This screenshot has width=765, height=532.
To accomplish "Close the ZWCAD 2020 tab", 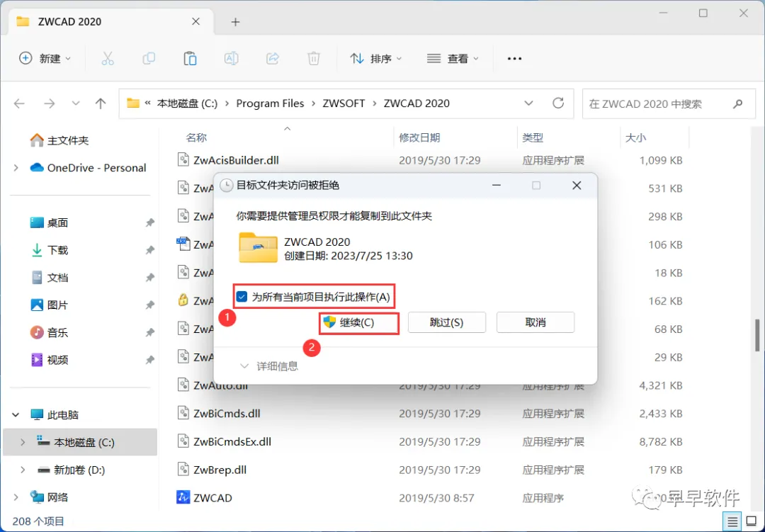I will (195, 21).
